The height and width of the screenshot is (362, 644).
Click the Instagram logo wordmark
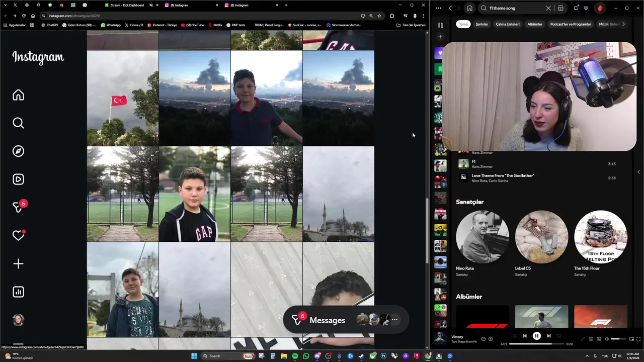click(38, 57)
